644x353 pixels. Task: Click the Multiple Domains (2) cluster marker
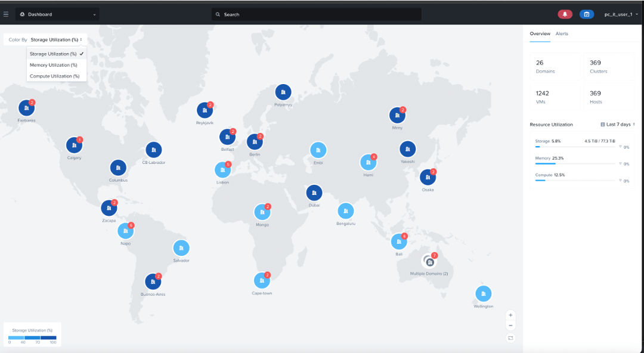coord(429,260)
